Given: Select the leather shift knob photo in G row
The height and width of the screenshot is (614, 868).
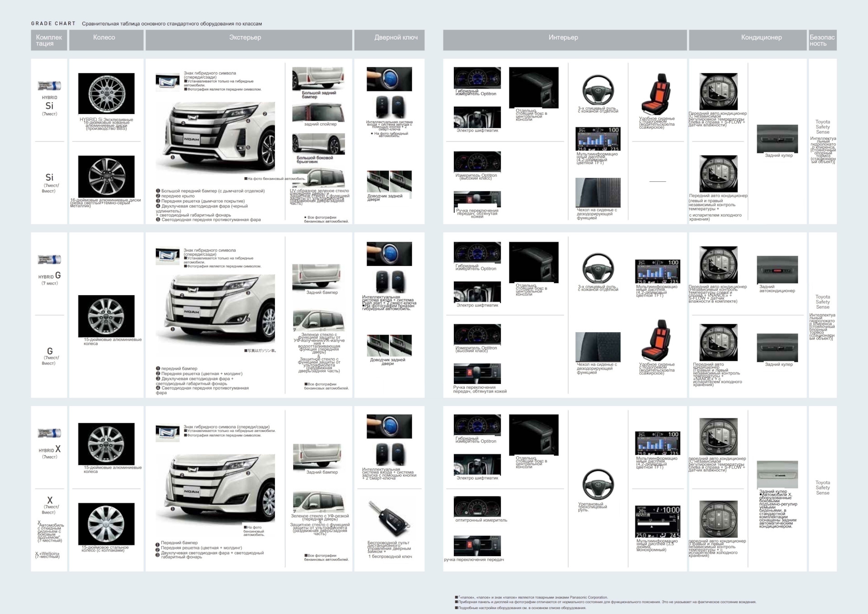Looking at the screenshot, I should coord(477,374).
